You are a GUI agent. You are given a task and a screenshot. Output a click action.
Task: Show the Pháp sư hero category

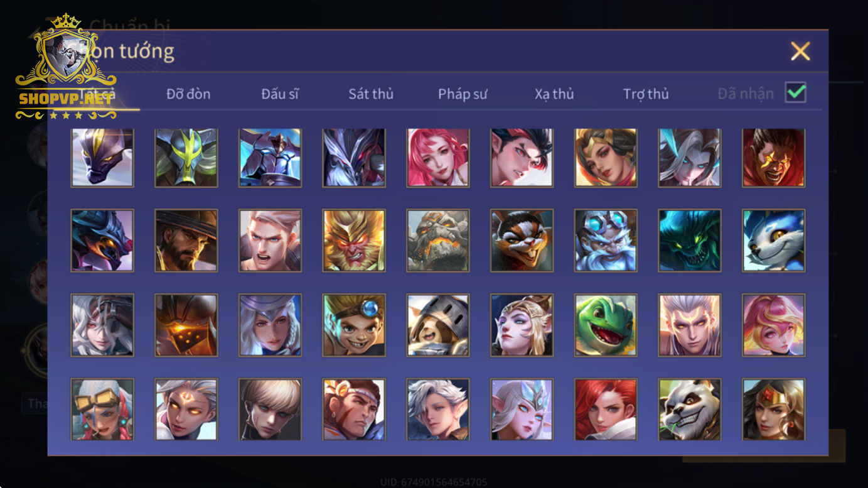pyautogui.click(x=463, y=94)
